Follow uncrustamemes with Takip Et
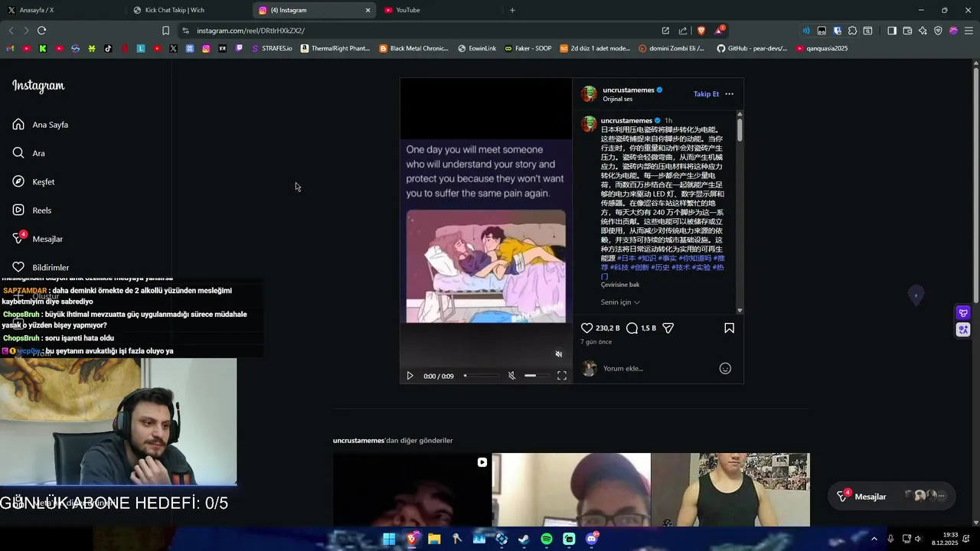Viewport: 980px width, 551px height. point(706,93)
